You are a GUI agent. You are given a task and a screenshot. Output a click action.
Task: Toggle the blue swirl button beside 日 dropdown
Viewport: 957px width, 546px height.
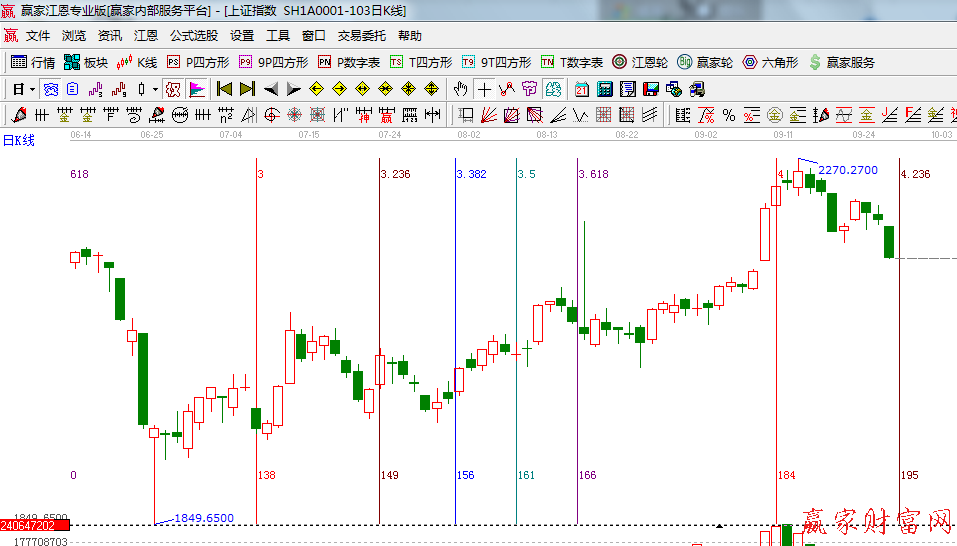tap(50, 89)
